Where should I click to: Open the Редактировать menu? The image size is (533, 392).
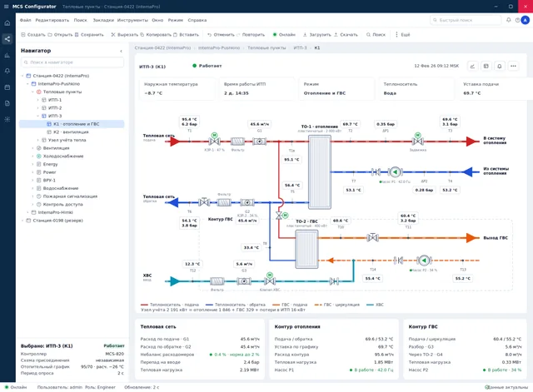52,20
